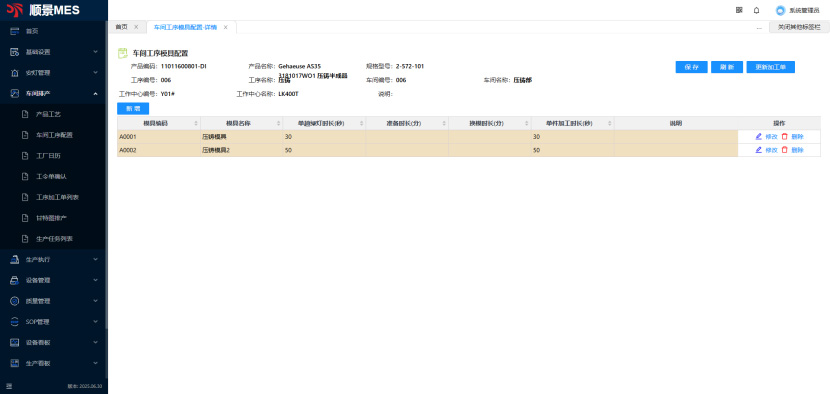Click the 质量管理 sidebar icon

click(x=15, y=301)
